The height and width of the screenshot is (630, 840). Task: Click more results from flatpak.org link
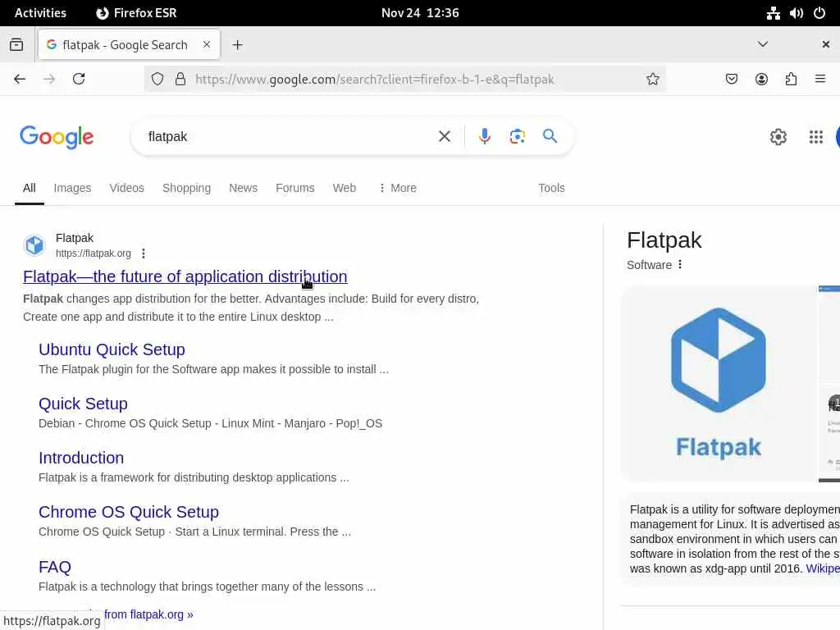(148, 614)
